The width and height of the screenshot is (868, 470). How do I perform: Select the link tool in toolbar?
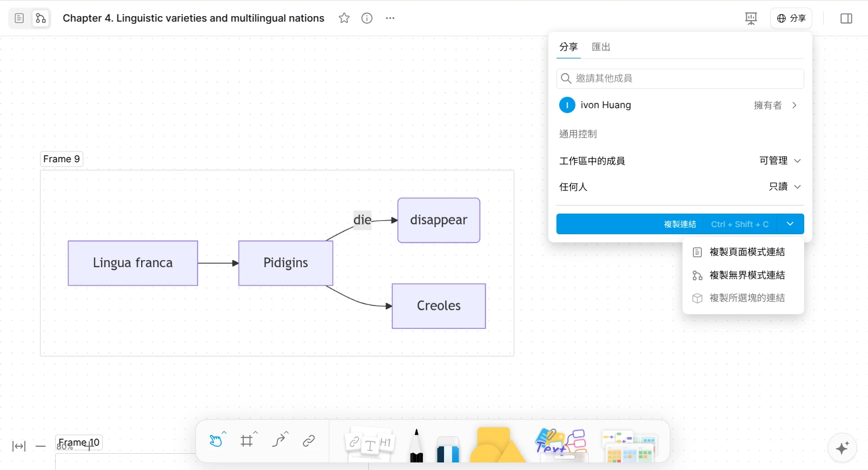(309, 441)
